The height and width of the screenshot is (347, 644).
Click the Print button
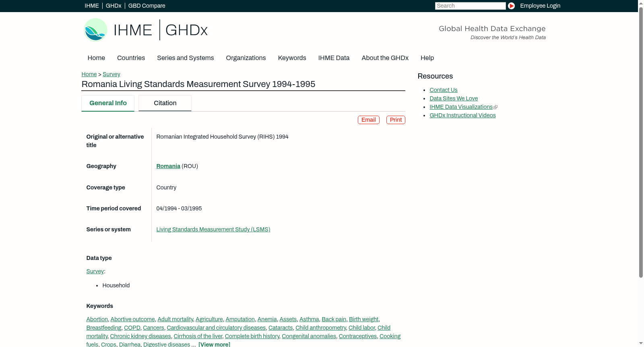396,120
